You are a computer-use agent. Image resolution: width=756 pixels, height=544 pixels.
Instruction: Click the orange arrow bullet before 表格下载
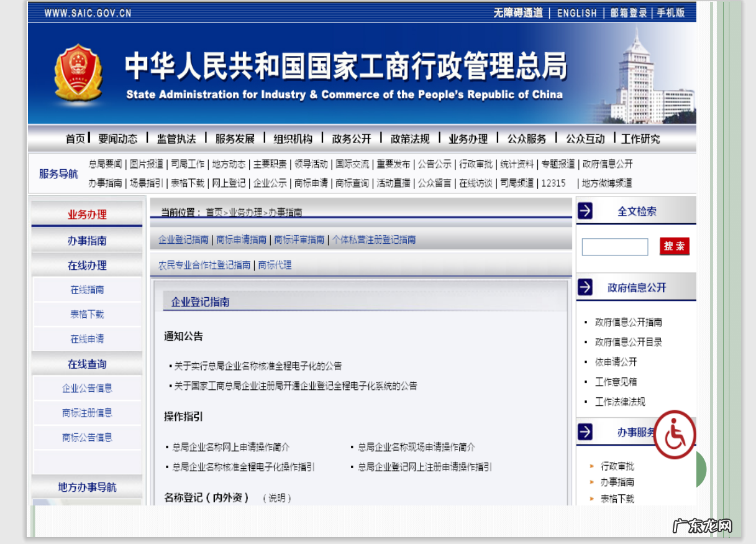591,498
